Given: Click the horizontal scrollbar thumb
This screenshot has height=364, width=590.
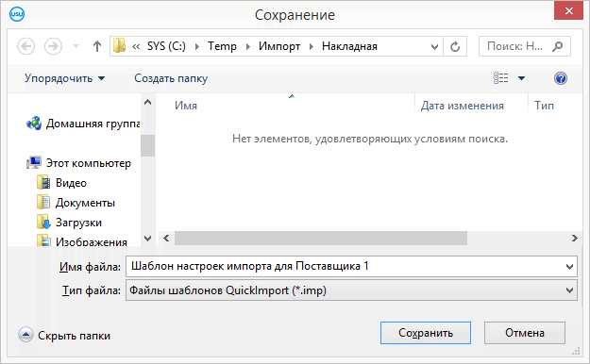Looking at the screenshot, I should (321, 238).
